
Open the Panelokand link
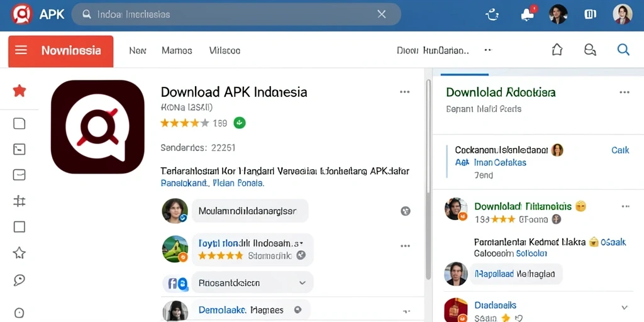185,183
